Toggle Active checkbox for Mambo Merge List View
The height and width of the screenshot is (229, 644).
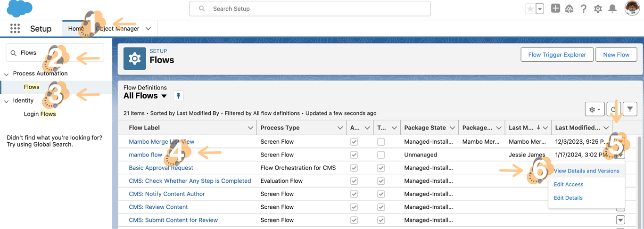(354, 142)
